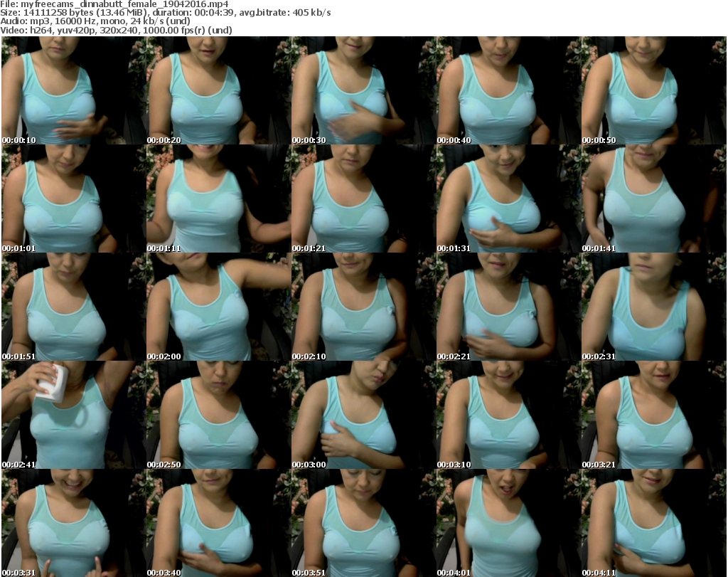728x577 pixels.
Task: Choose the frame timestamped 00:01:41
Action: pos(654,198)
